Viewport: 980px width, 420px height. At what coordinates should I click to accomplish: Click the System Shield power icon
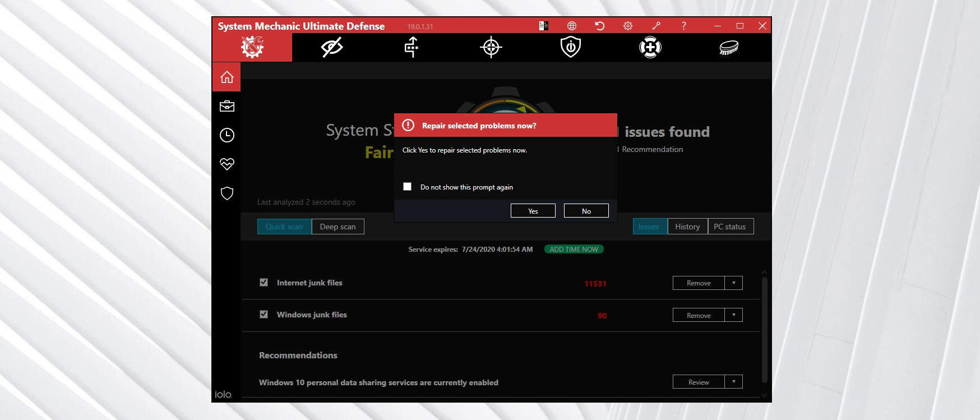click(x=571, y=47)
